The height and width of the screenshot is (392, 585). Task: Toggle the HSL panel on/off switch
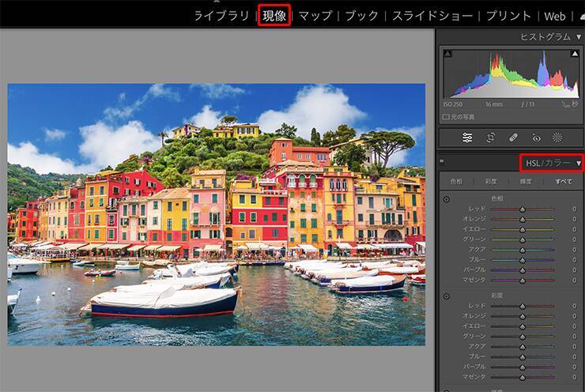pyautogui.click(x=441, y=163)
